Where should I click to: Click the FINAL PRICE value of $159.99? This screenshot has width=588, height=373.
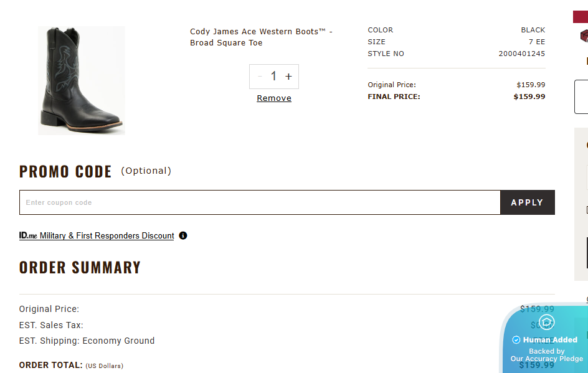pos(529,96)
